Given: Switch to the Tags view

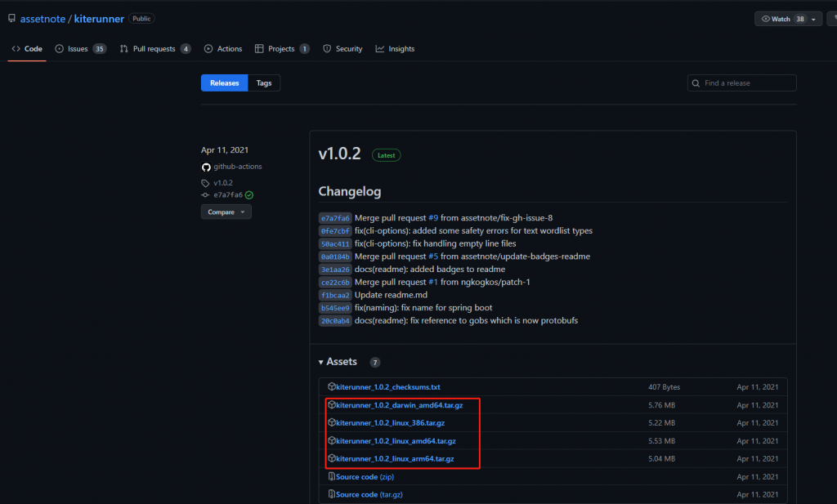Looking at the screenshot, I should coord(264,83).
